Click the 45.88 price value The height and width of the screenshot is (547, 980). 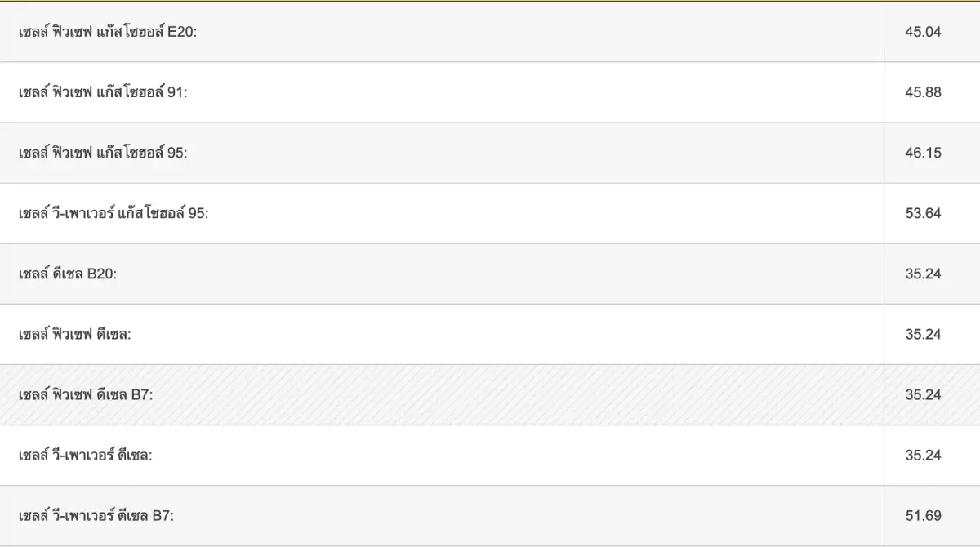point(923,92)
